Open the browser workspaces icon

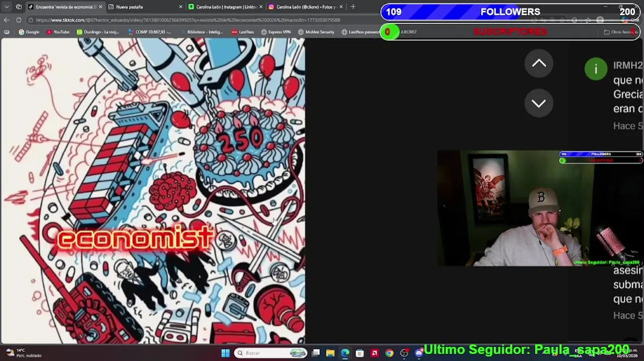[x=19, y=7]
